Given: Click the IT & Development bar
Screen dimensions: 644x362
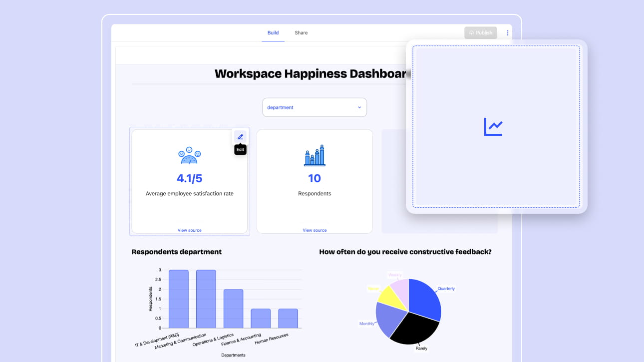Looking at the screenshot, I should click(x=179, y=299).
